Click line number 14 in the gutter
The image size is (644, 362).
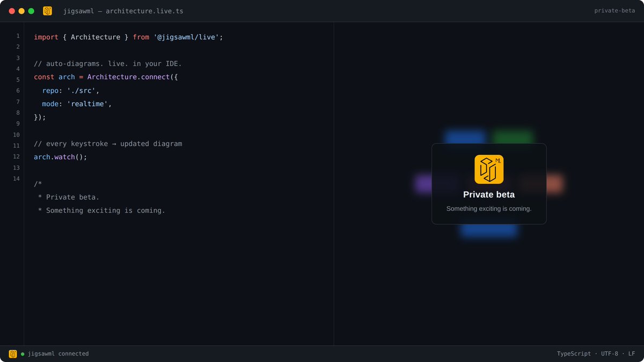pos(17,179)
